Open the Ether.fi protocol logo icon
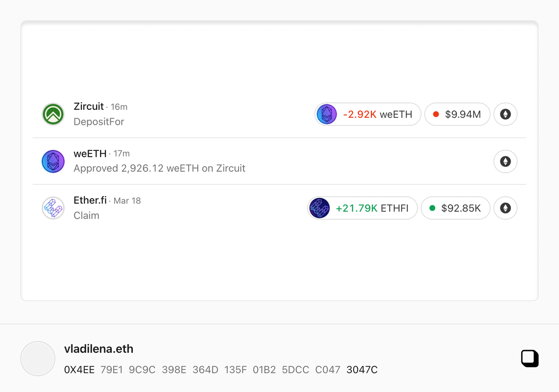The image size is (559, 392). coord(53,208)
